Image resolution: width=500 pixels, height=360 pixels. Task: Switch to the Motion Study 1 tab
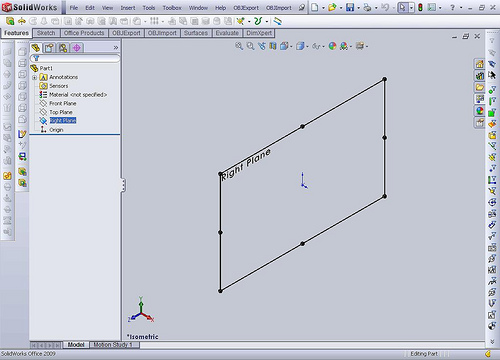coord(113,345)
